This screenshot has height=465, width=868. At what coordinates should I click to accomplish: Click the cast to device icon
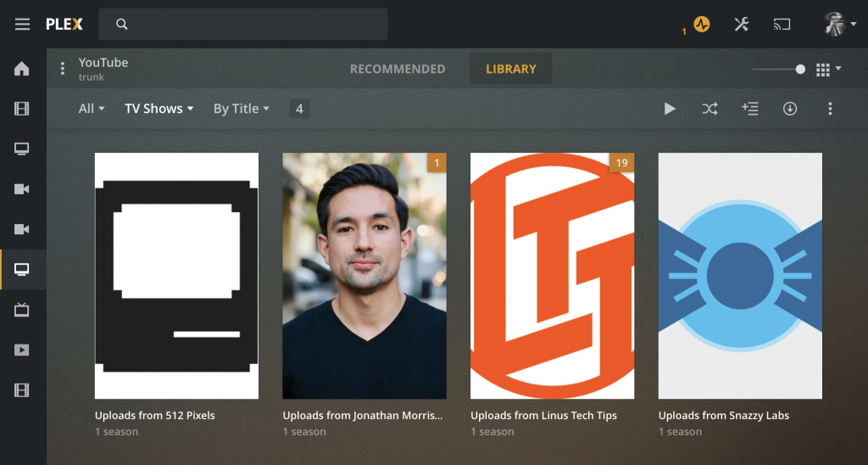click(x=782, y=25)
